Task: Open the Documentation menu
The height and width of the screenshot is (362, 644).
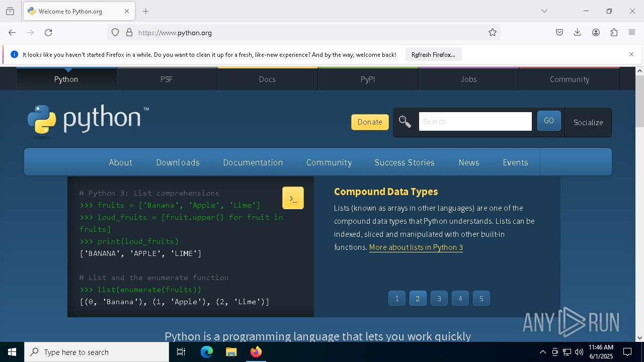Action: pyautogui.click(x=253, y=162)
